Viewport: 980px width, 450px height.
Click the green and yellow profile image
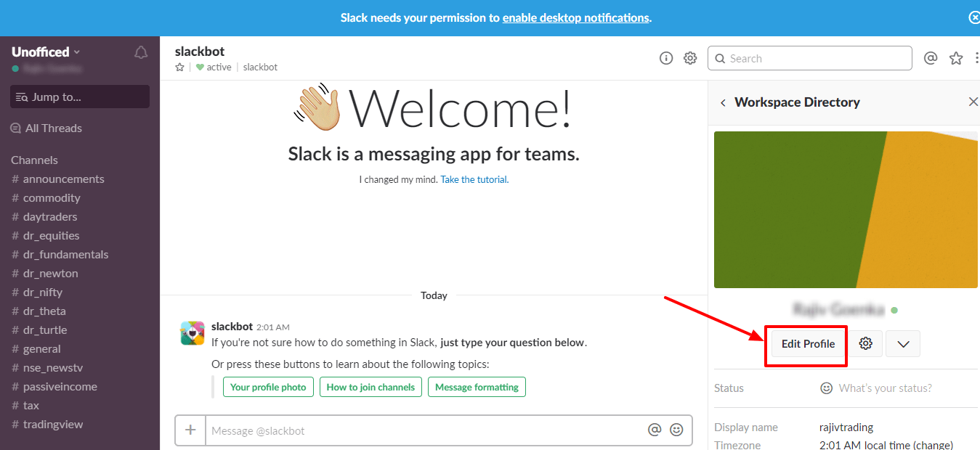click(847, 210)
